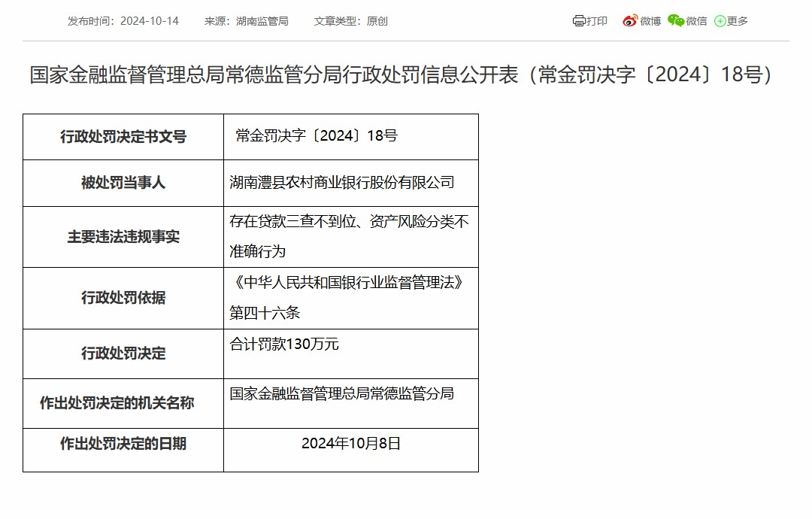Click the 微信 share label
The height and width of the screenshot is (519, 812).
(x=697, y=21)
